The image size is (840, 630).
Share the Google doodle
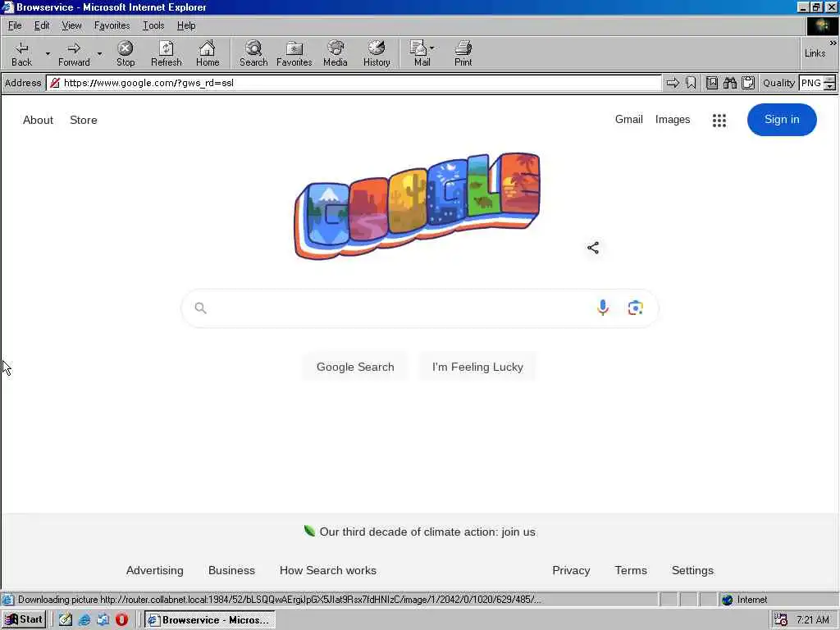point(593,248)
